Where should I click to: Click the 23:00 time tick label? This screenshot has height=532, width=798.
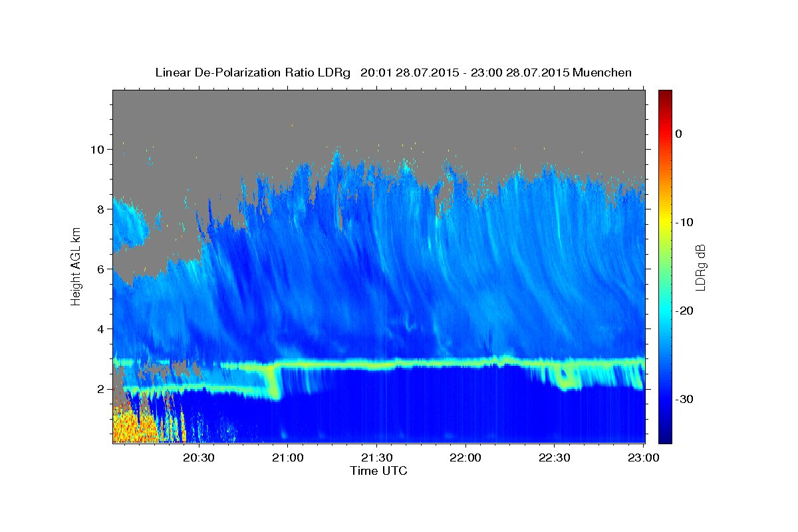pyautogui.click(x=643, y=458)
